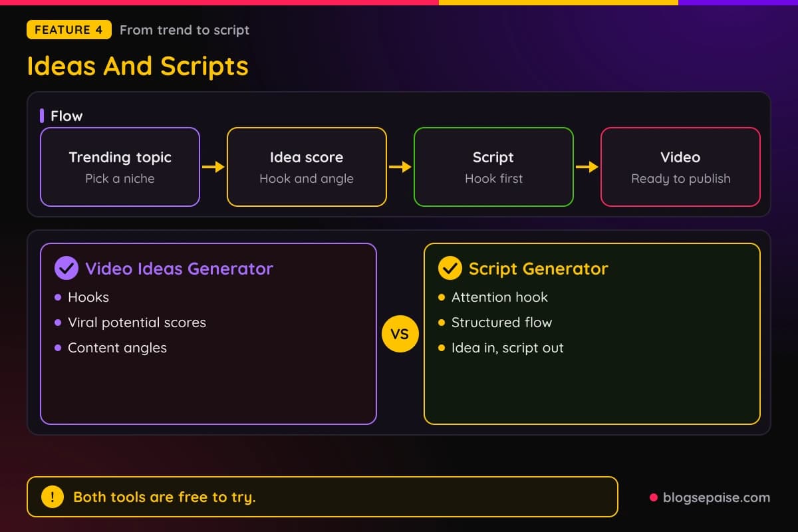
Task: Click the 'Ready to publish' caption
Action: (680, 178)
